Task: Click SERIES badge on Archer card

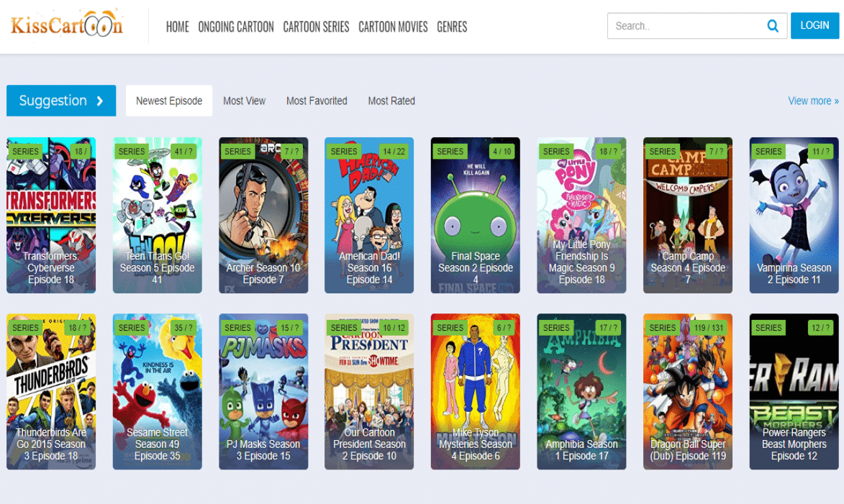Action: 237,152
